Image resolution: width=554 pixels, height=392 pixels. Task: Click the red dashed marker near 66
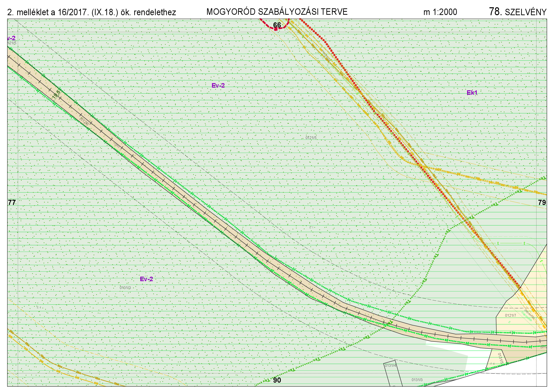276,29
